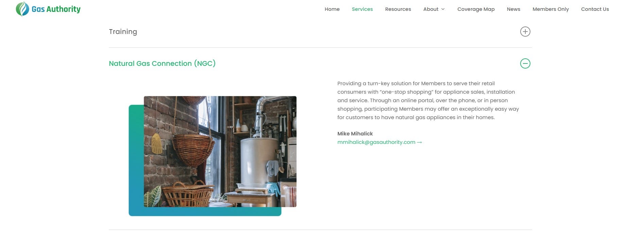View the Coverage Map page
This screenshot has height=243, width=644.
tap(476, 9)
